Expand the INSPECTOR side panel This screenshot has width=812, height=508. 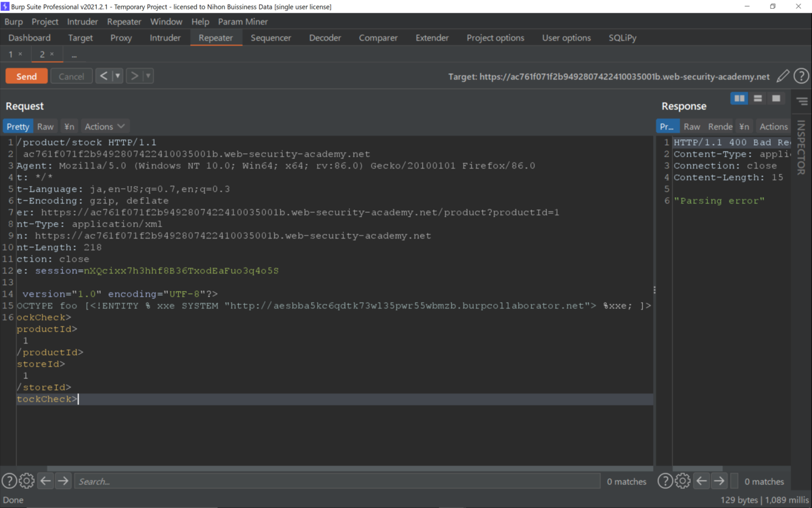801,148
